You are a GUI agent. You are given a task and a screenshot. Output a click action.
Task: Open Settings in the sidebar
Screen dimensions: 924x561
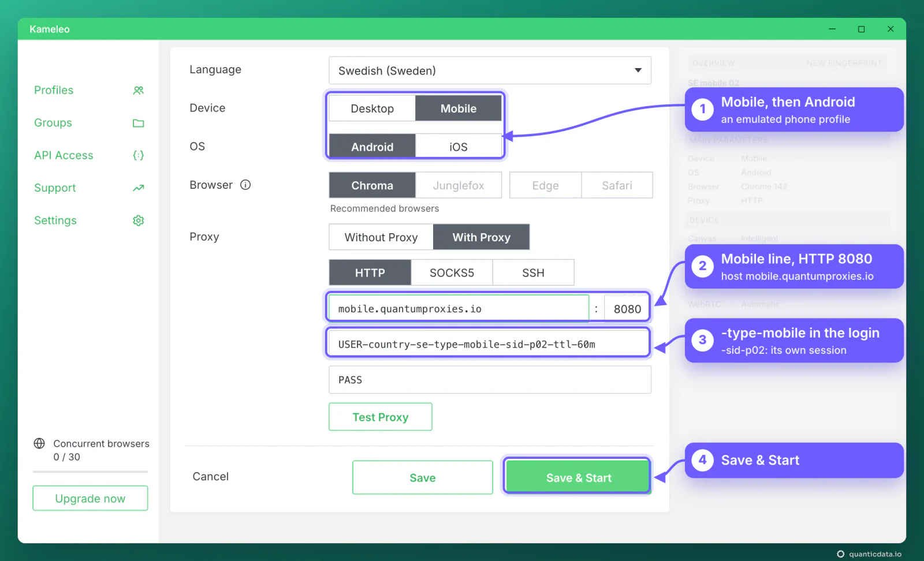coord(55,220)
